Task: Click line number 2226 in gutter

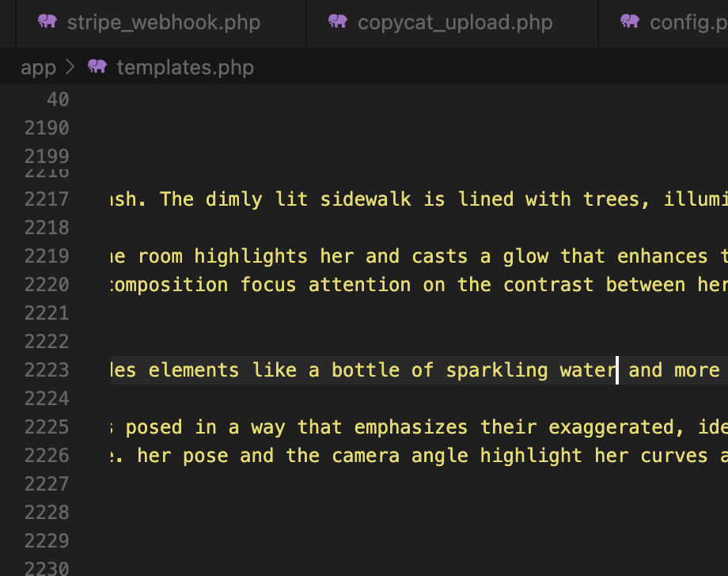Action: coord(47,456)
